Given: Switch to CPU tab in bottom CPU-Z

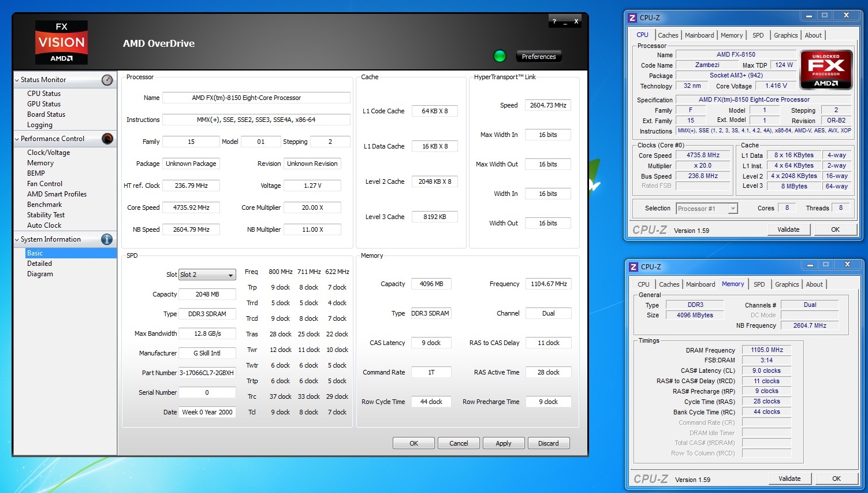Looking at the screenshot, I should [643, 284].
